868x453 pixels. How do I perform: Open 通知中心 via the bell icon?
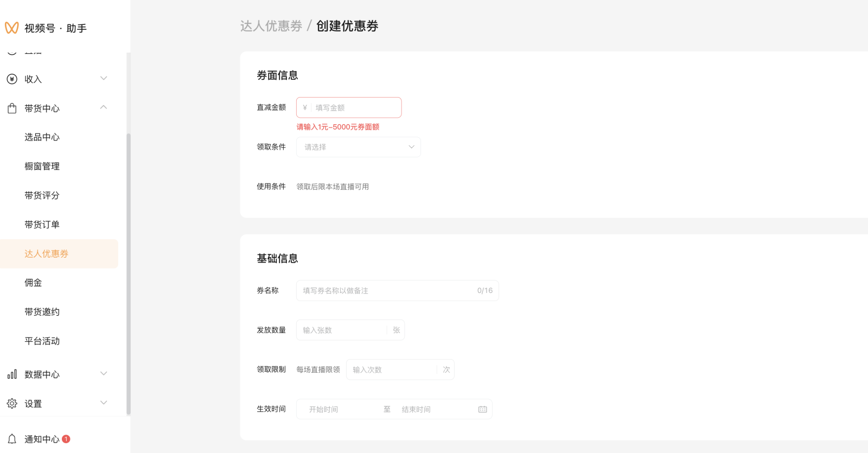pyautogui.click(x=12, y=439)
